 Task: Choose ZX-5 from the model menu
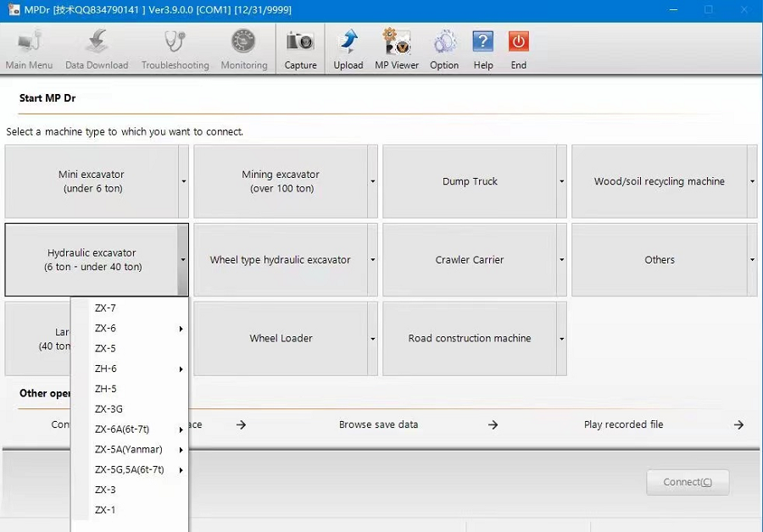130,349
